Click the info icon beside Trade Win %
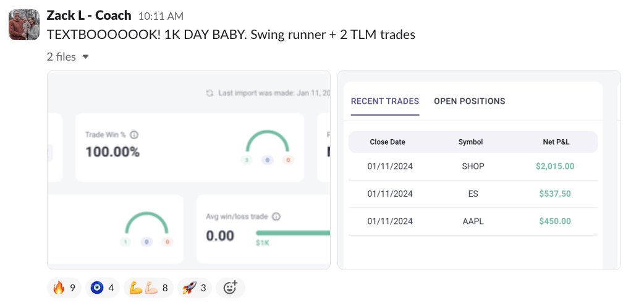644x303 pixels. click(134, 135)
